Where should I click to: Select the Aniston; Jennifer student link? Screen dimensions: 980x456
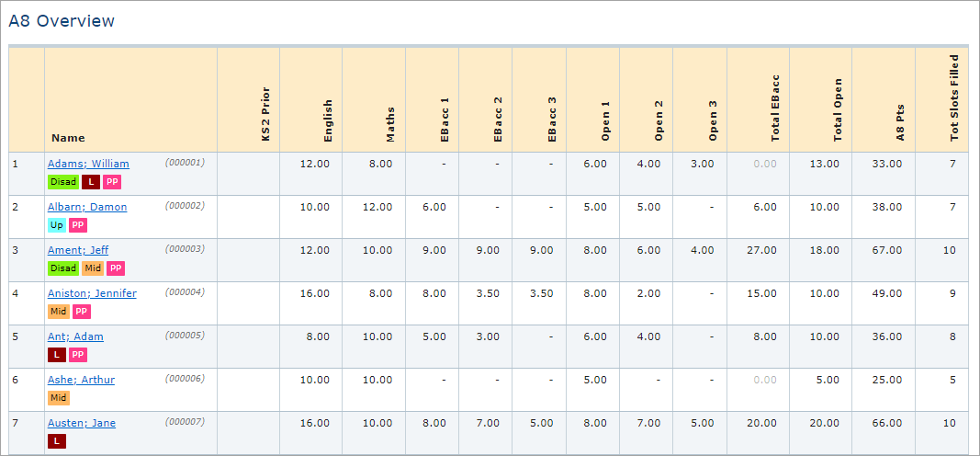click(x=92, y=293)
